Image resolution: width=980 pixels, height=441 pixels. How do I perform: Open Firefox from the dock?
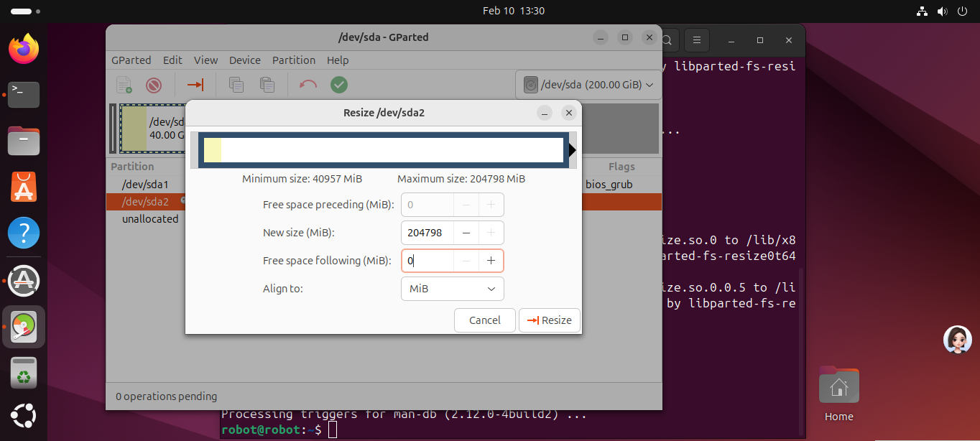(x=24, y=49)
